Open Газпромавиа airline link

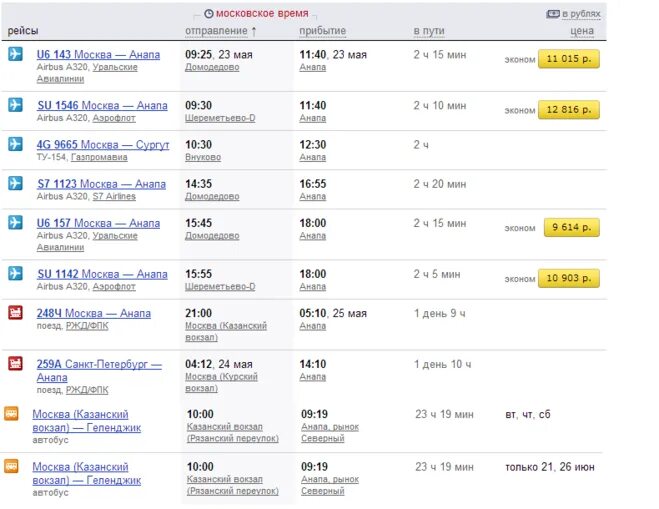[99, 157]
